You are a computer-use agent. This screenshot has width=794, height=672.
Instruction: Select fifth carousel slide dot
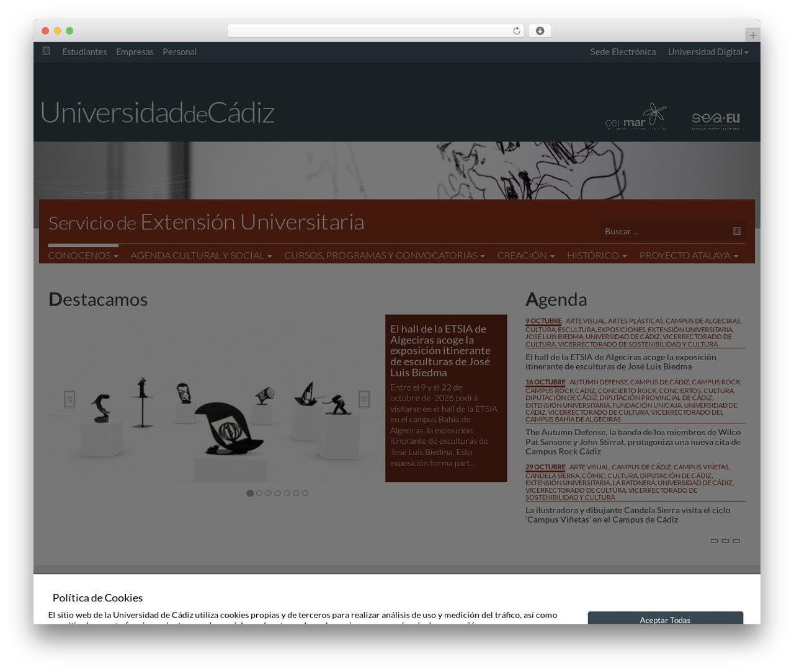(x=287, y=493)
